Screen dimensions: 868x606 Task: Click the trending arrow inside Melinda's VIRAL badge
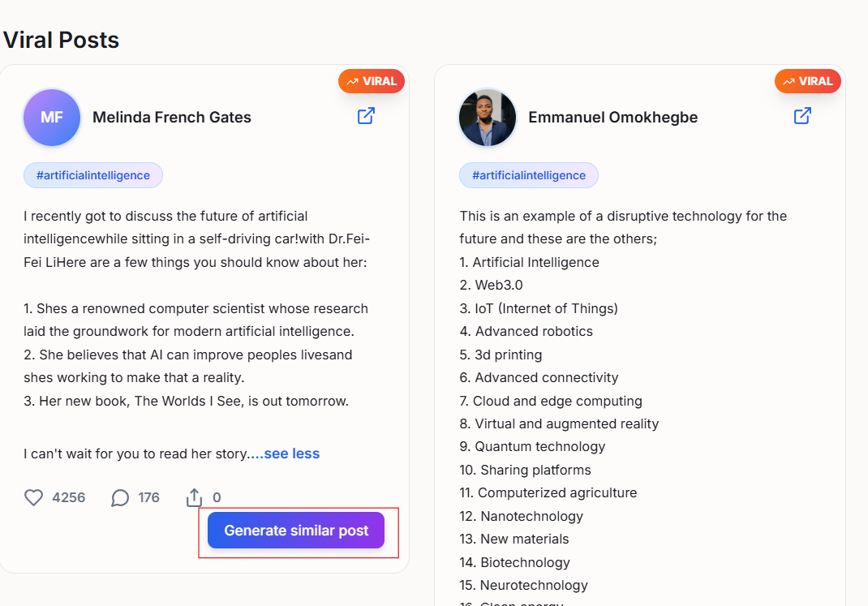(351, 81)
